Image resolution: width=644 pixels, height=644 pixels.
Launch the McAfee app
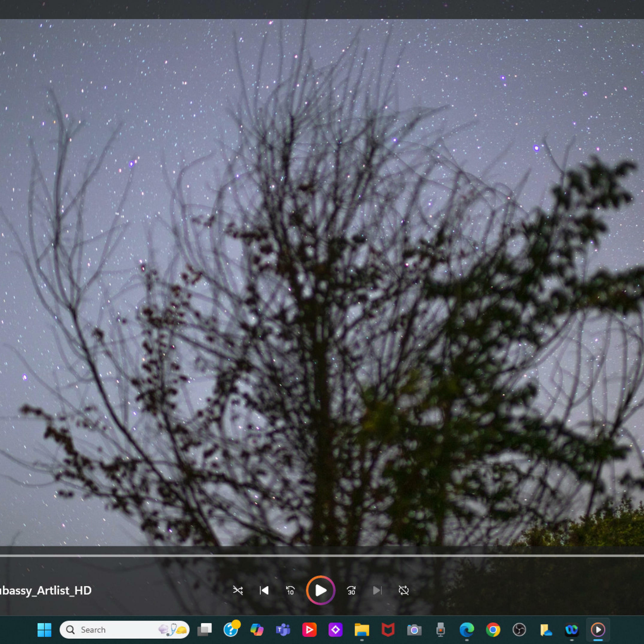(388, 630)
